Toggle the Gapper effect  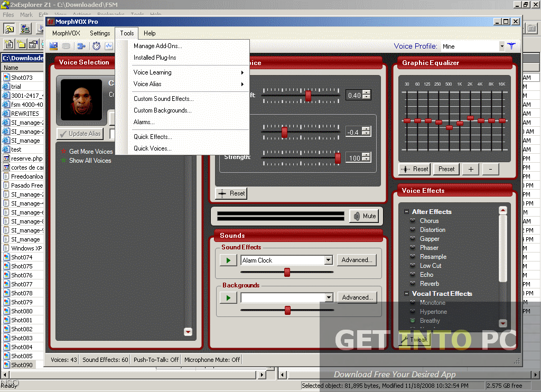click(x=412, y=238)
